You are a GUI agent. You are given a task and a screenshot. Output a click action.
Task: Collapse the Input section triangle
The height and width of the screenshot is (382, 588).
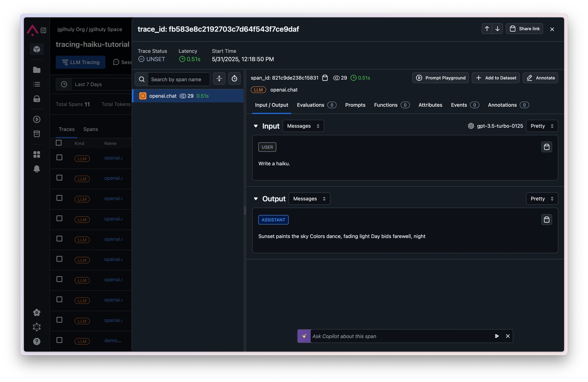(x=255, y=126)
